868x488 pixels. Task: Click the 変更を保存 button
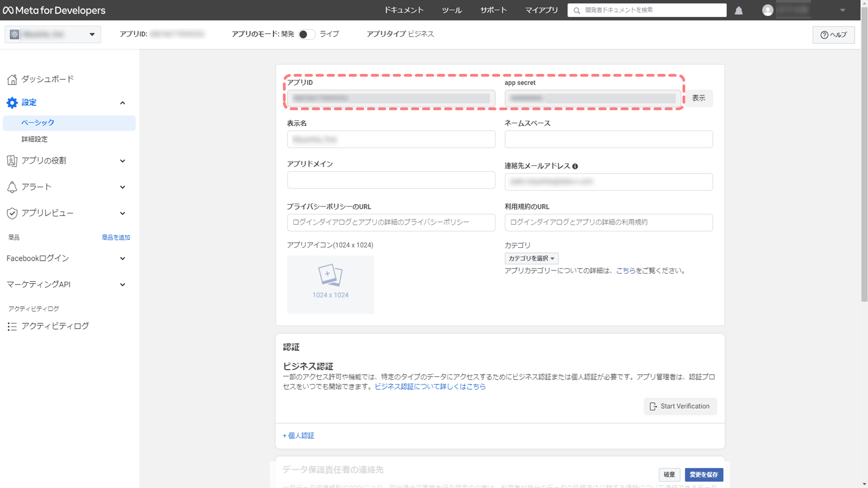[x=704, y=475]
